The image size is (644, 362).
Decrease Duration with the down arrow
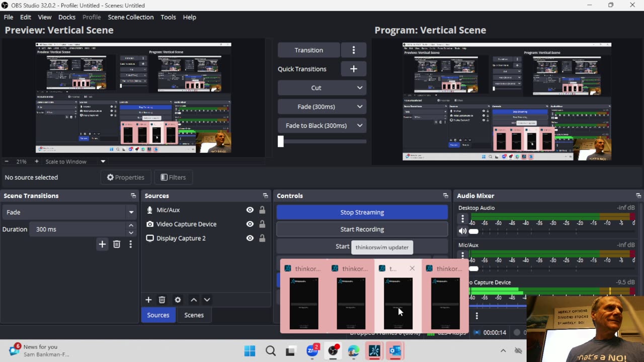click(x=131, y=233)
